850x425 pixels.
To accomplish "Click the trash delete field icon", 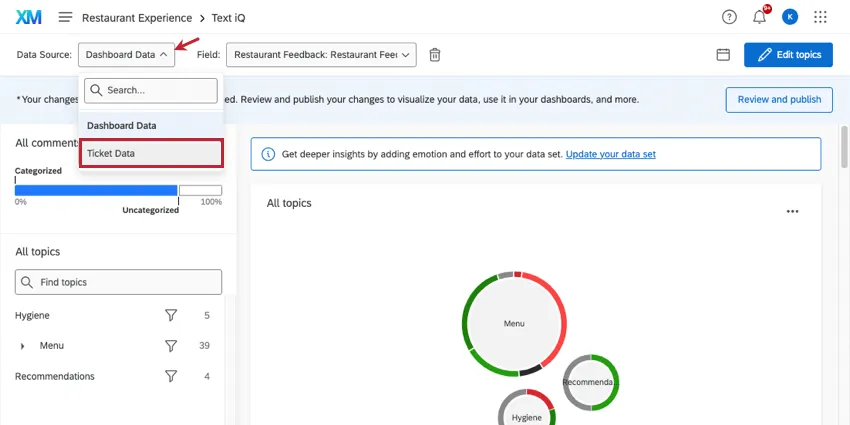I will [x=435, y=55].
